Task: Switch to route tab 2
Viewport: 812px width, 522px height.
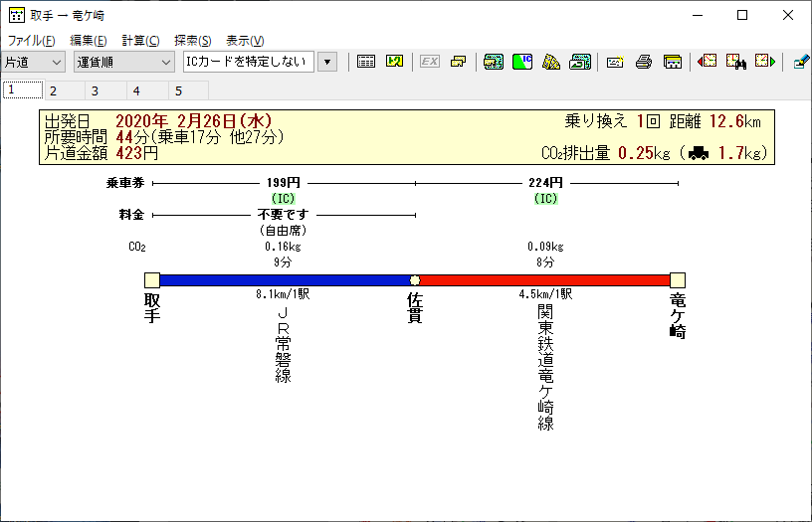Action: pyautogui.click(x=65, y=90)
